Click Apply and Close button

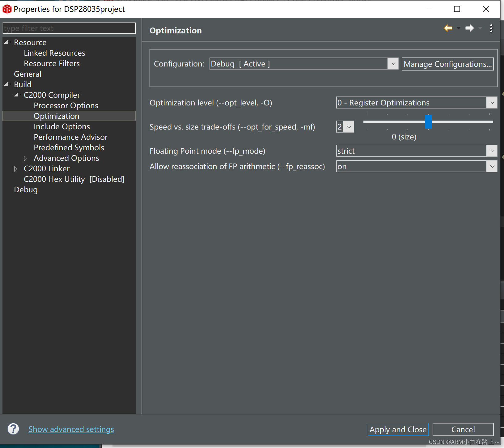coord(398,429)
